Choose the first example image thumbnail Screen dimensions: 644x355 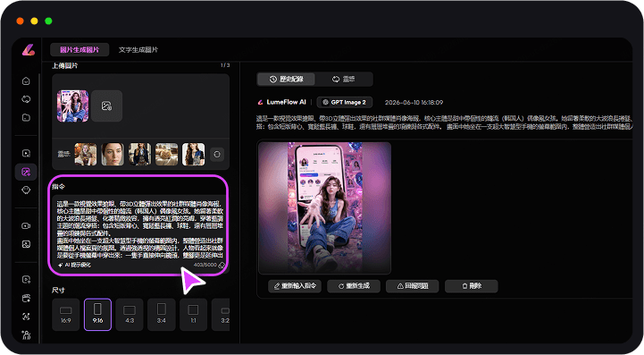[x=86, y=155]
